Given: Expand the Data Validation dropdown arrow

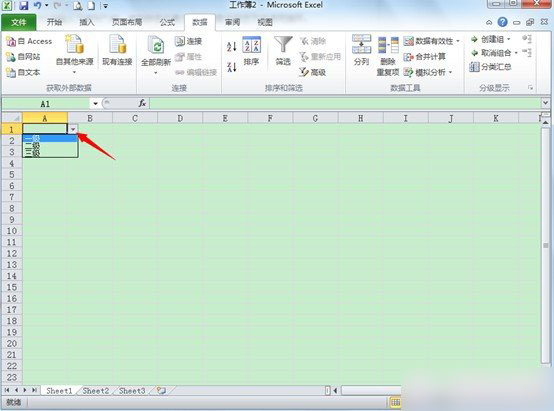Looking at the screenshot, I should 458,41.
